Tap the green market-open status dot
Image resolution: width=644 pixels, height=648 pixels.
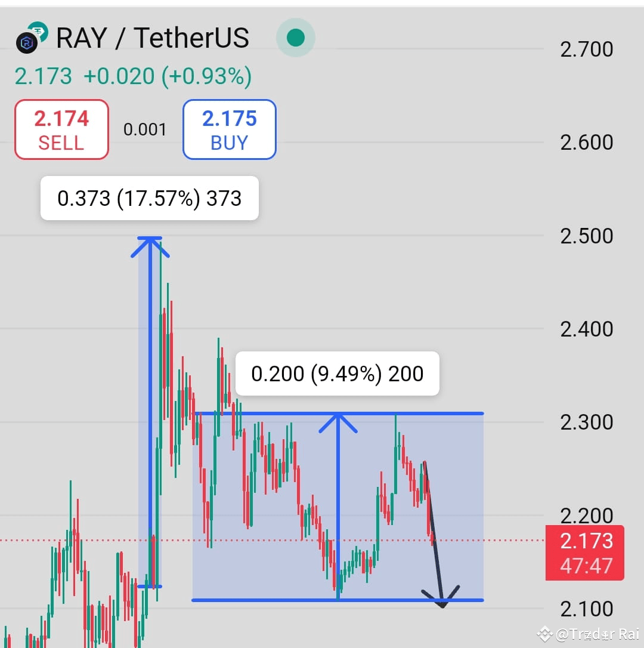coord(295,37)
